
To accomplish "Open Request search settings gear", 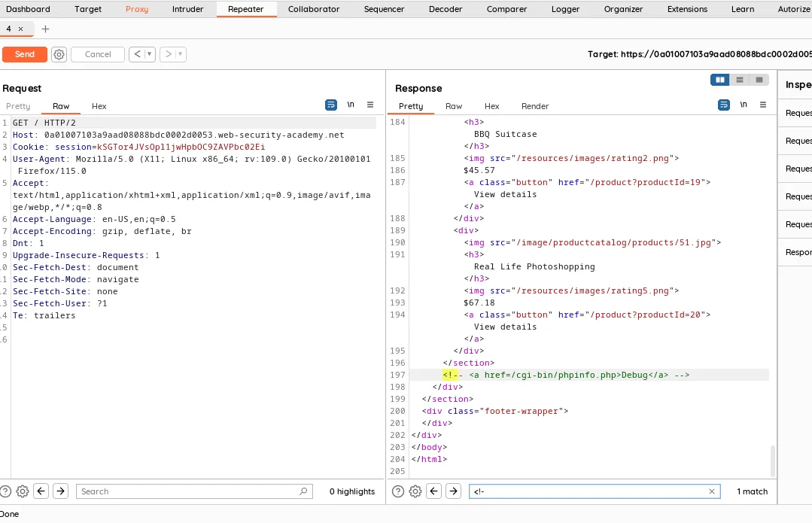I will click(23, 491).
